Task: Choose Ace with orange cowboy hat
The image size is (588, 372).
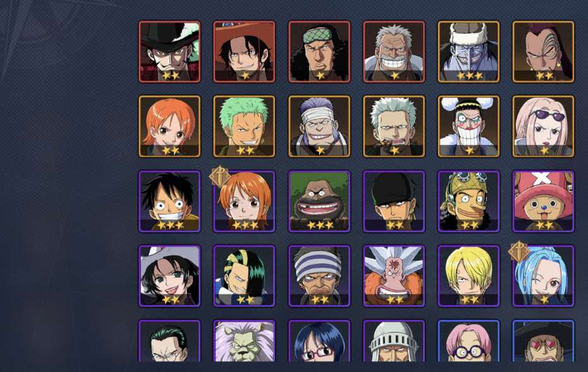Action: coord(244,52)
